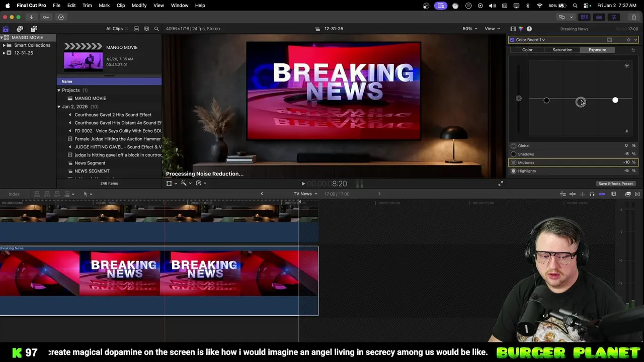Open the All Clips filter dropdown
The height and width of the screenshot is (362, 644).
117,29
